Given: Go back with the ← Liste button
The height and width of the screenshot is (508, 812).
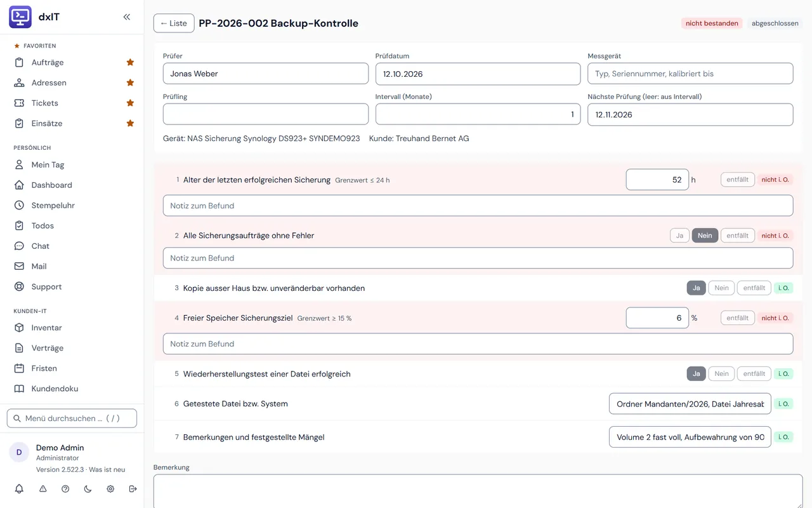Looking at the screenshot, I should 174,23.
